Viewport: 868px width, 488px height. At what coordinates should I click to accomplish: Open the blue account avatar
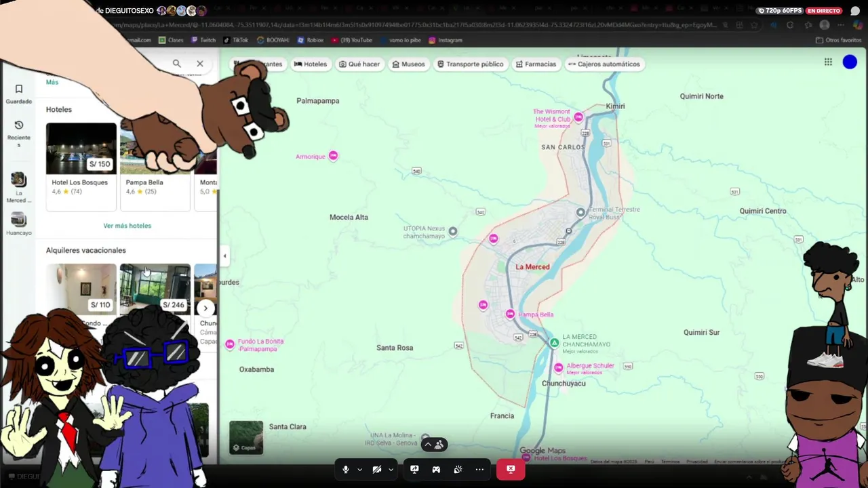click(x=850, y=62)
